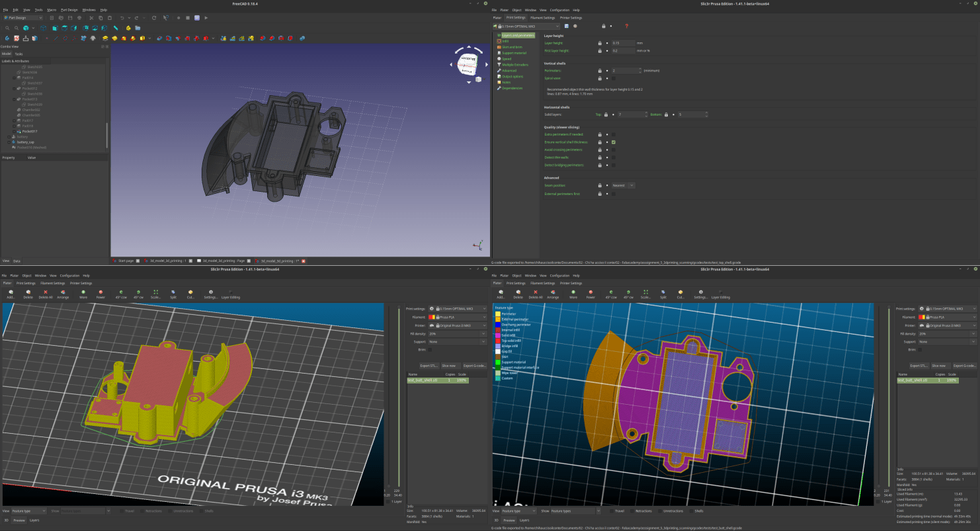Screen dimensions: 980x531
Task: Click Export G-code in right Plater window
Action: (964, 366)
